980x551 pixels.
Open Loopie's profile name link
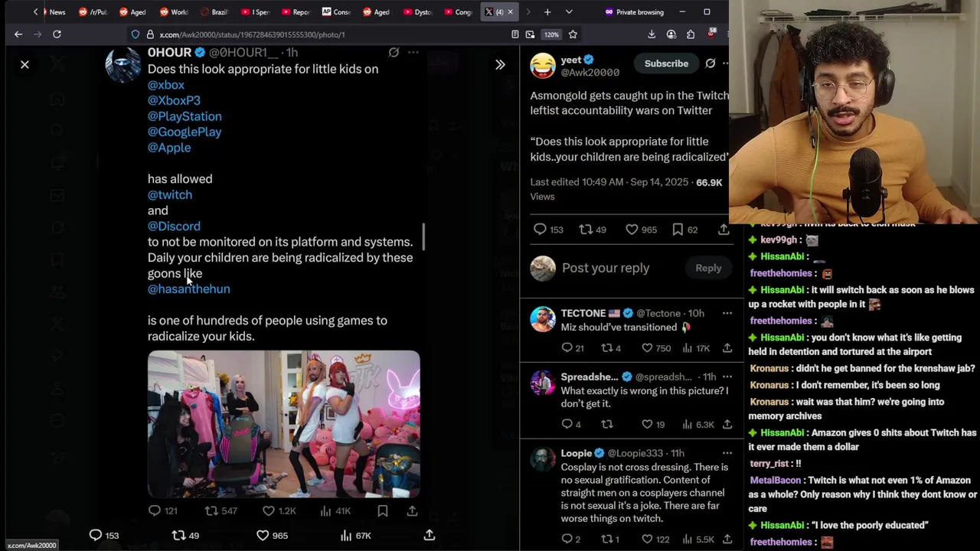tap(577, 453)
